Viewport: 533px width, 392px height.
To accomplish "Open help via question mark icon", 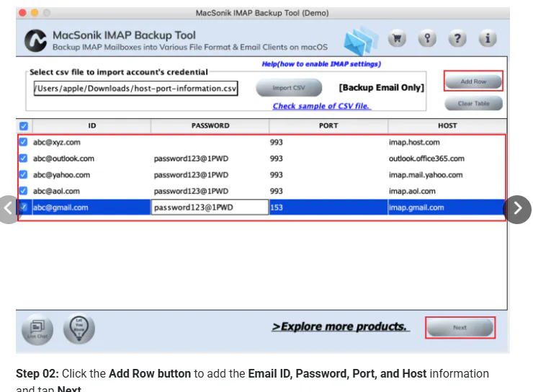I will click(457, 38).
